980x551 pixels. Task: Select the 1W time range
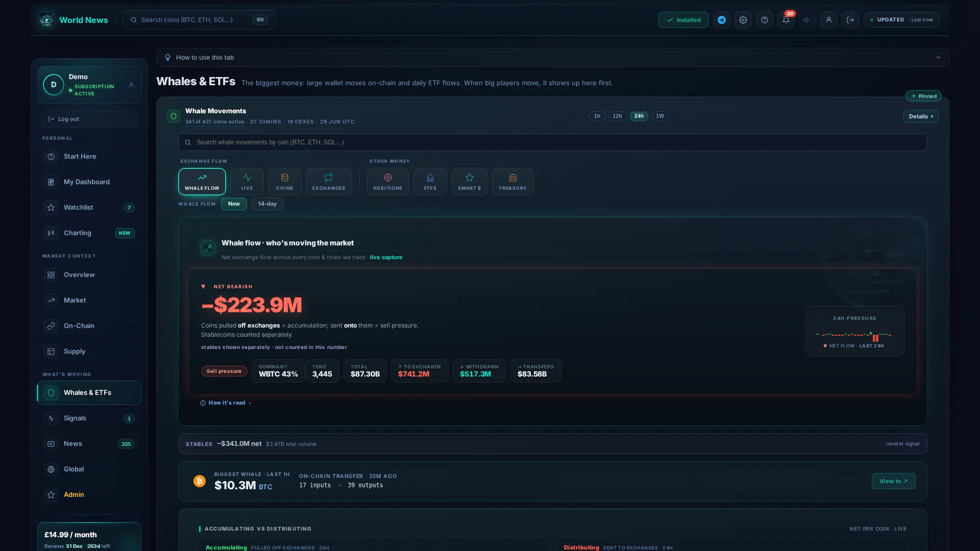pyautogui.click(x=660, y=116)
